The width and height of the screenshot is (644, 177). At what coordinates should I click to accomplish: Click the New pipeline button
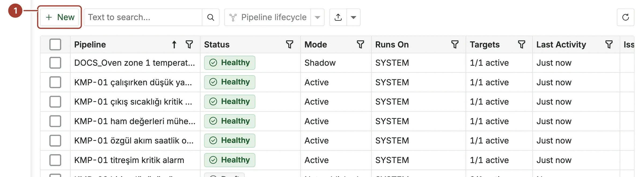click(x=60, y=17)
